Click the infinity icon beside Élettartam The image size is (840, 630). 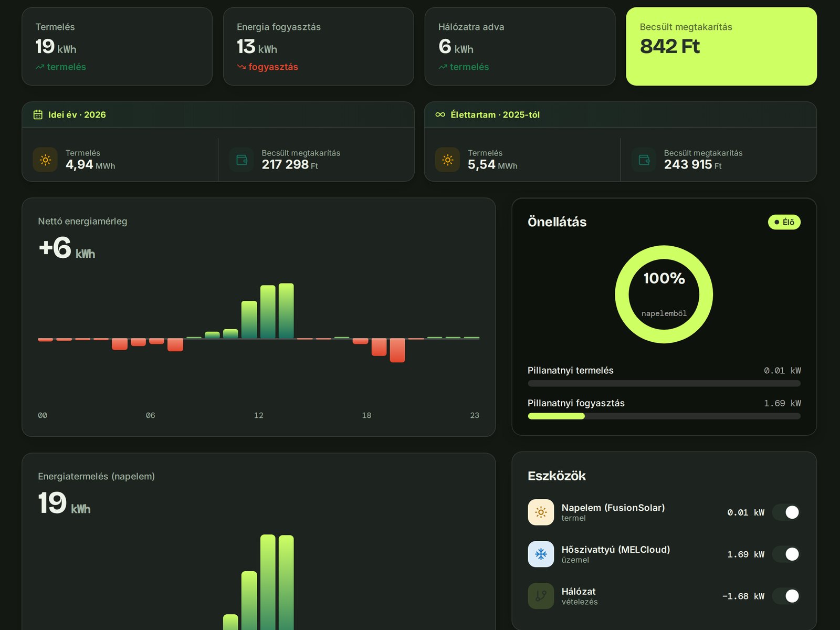click(x=440, y=114)
